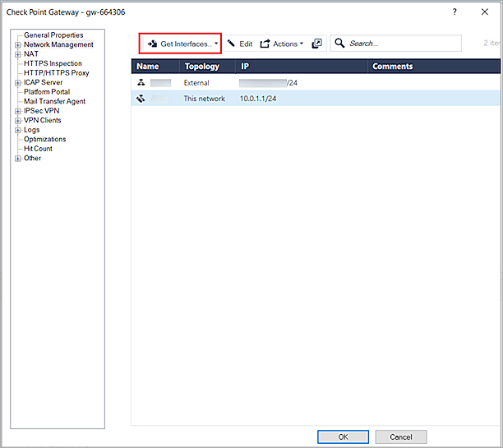Image resolution: width=503 pixels, height=448 pixels.
Task: Open HTTP/HTTPS Proxy settings
Action: pyautogui.click(x=57, y=73)
